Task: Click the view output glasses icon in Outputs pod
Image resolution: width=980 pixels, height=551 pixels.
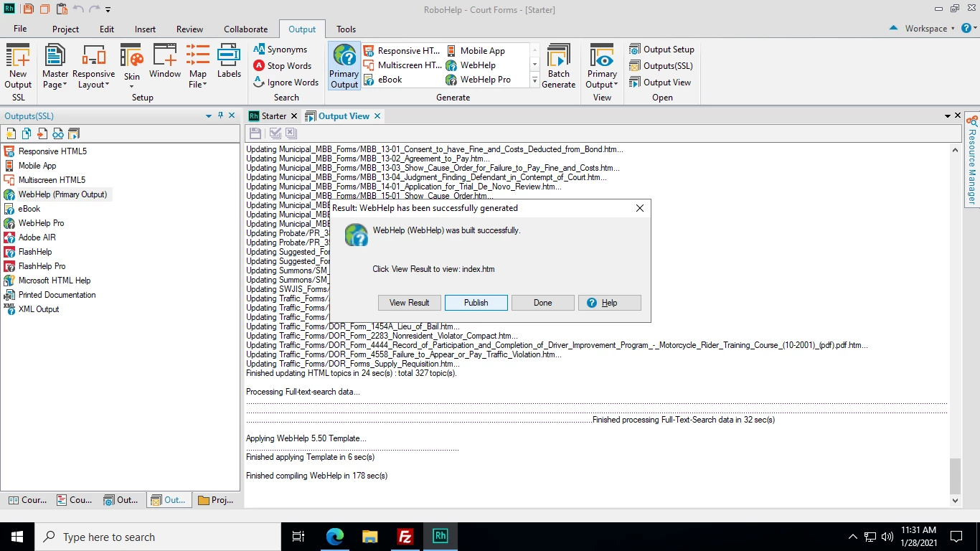Action: pos(58,133)
